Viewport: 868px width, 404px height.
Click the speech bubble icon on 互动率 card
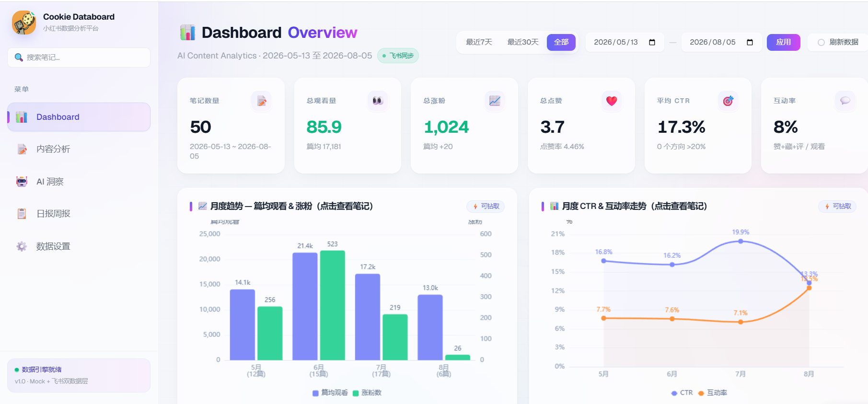845,101
